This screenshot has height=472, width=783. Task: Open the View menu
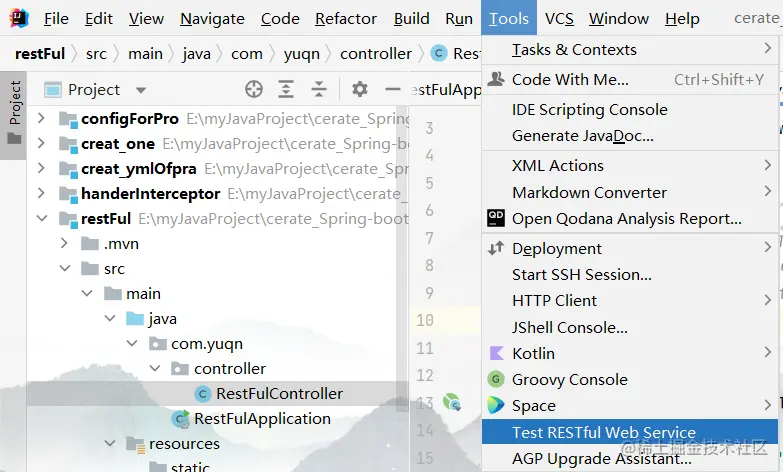click(x=146, y=18)
